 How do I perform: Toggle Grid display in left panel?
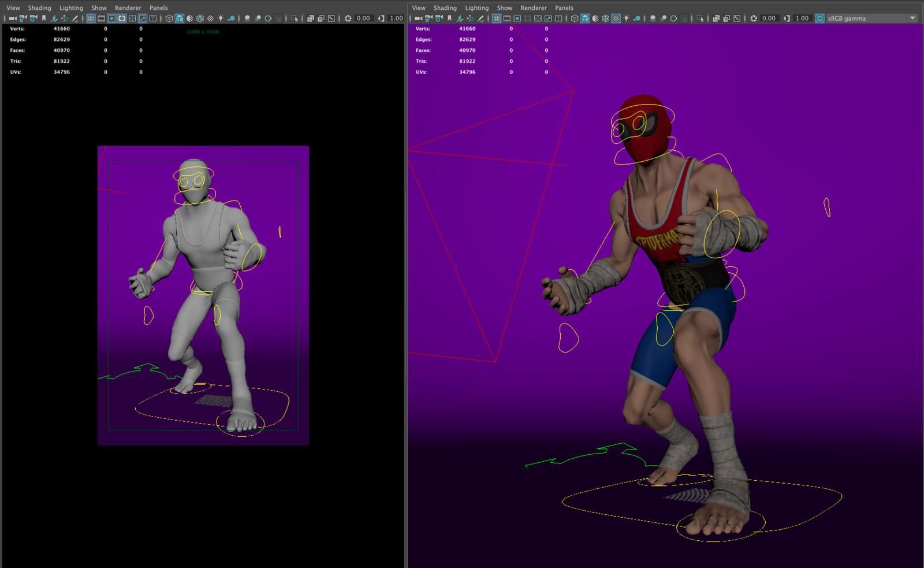tap(91, 18)
